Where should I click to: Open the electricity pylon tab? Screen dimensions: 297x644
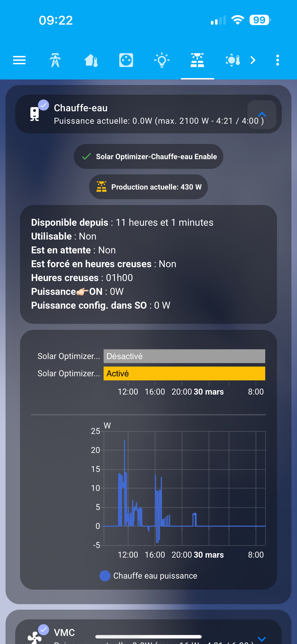tap(55, 60)
